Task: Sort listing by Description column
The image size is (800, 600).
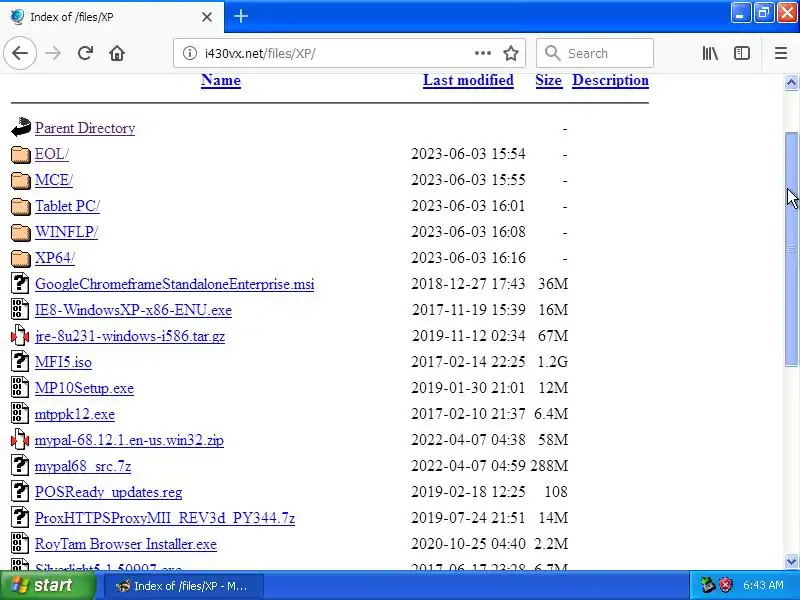Action: pos(610,81)
